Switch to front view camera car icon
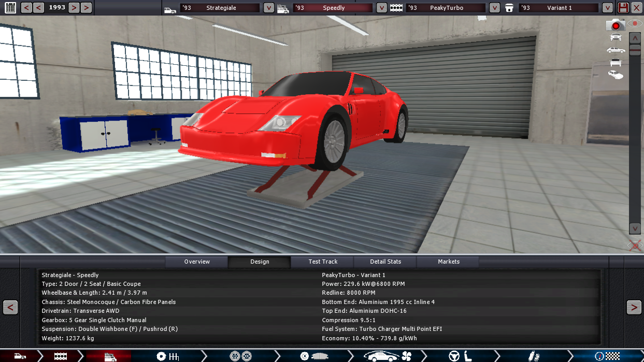644x362 pixels. coord(616,37)
